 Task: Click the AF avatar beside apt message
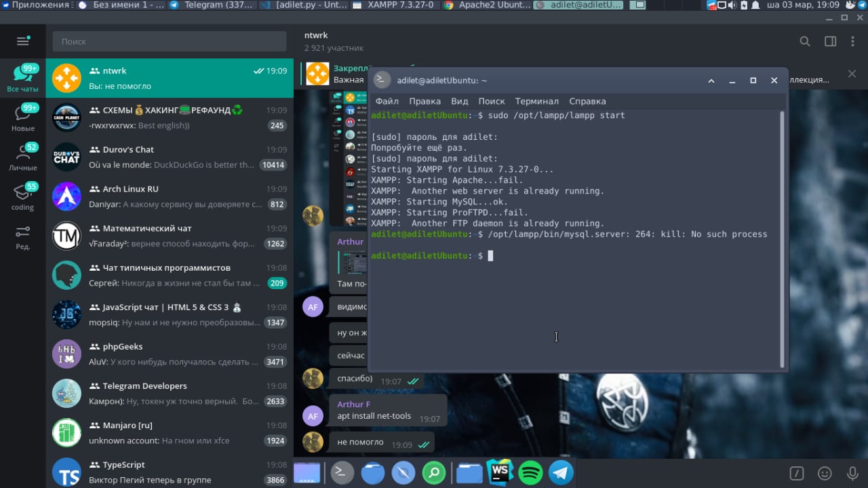pyautogui.click(x=313, y=415)
